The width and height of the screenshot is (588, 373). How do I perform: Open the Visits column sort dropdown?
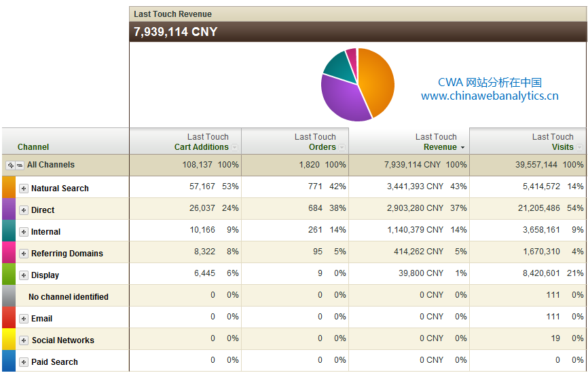click(579, 147)
